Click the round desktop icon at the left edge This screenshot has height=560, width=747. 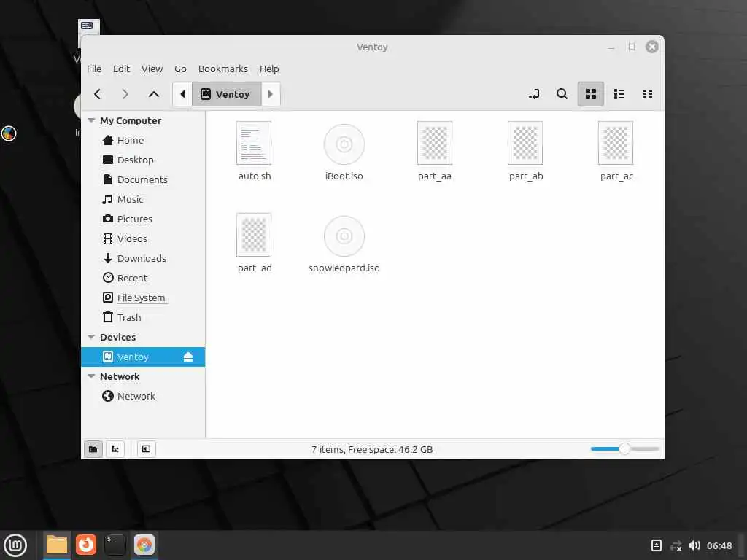9,133
